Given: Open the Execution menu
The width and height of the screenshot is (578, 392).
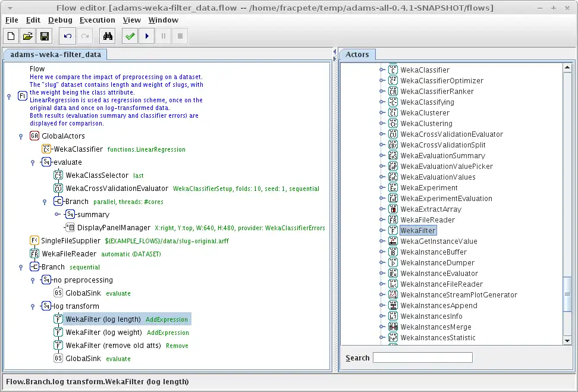Looking at the screenshot, I should coord(98,20).
